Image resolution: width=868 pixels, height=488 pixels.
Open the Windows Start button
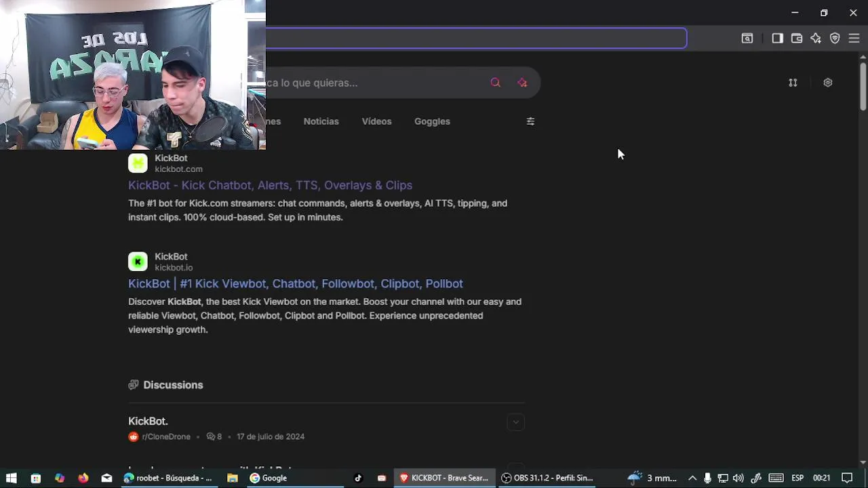click(12, 478)
